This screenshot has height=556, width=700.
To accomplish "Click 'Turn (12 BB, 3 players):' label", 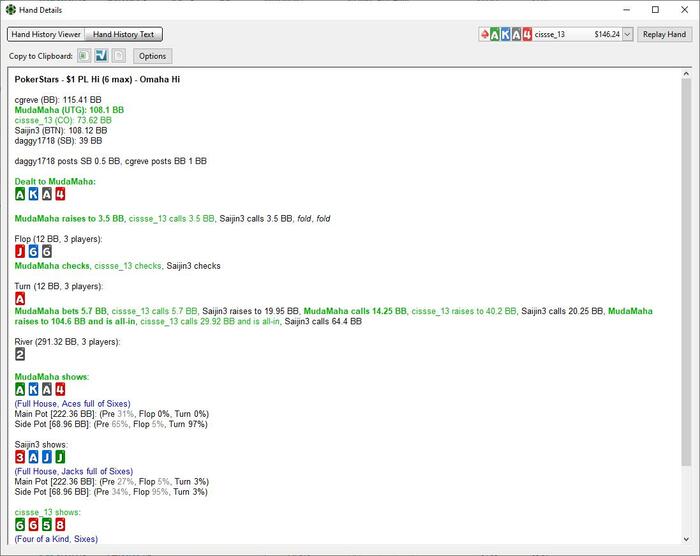I will click(58, 286).
